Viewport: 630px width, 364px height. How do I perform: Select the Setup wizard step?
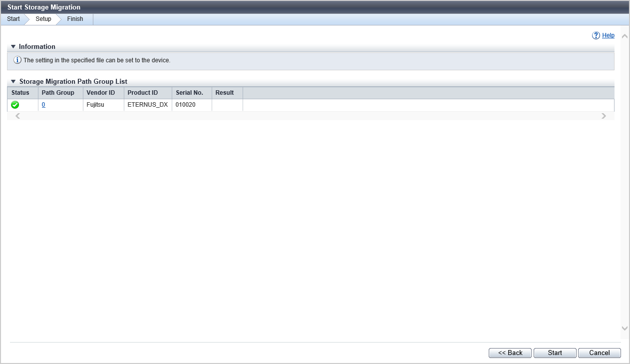coord(43,19)
